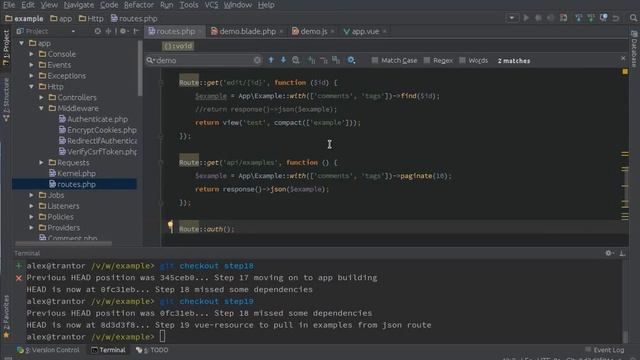Open the Navigate menu

click(x=79, y=5)
